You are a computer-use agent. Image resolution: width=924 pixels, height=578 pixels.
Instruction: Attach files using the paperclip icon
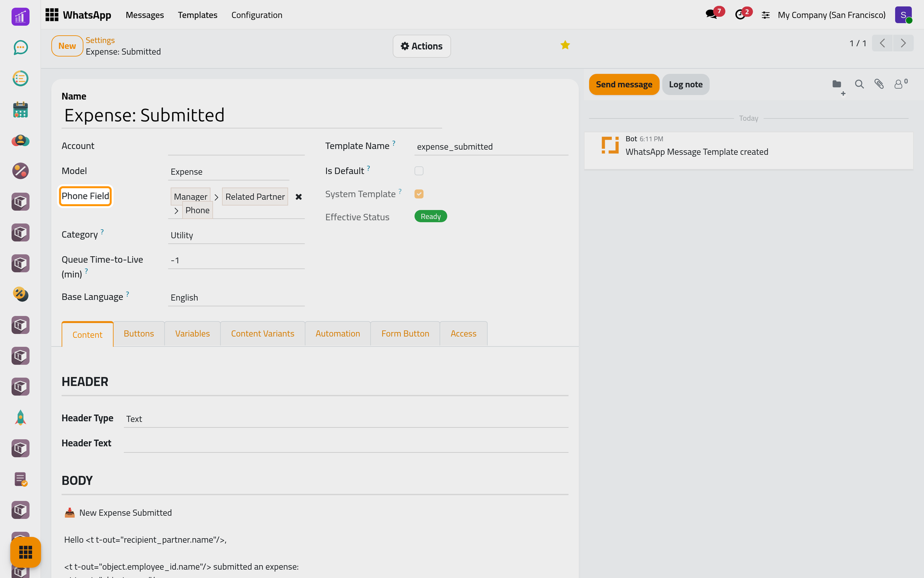tap(879, 84)
